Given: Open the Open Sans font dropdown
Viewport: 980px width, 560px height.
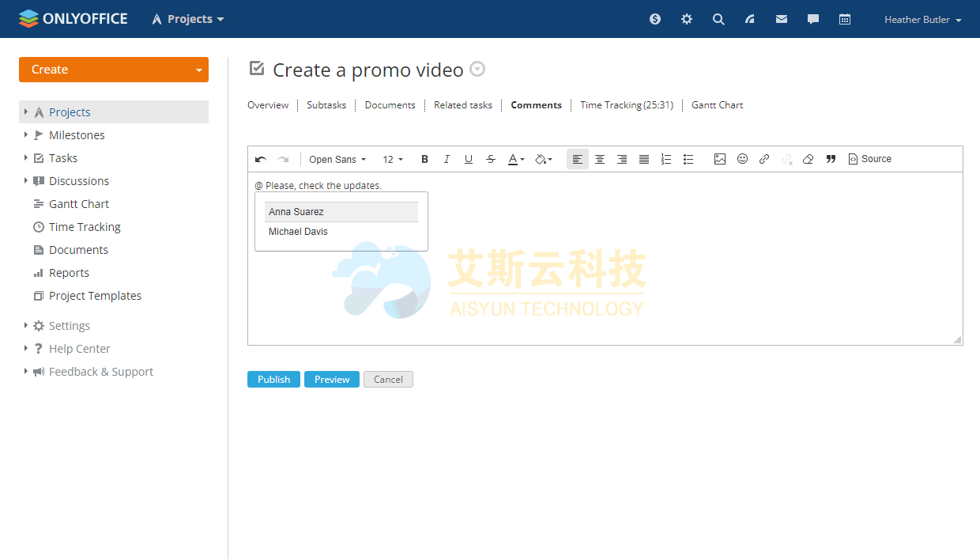Looking at the screenshot, I should click(x=337, y=159).
